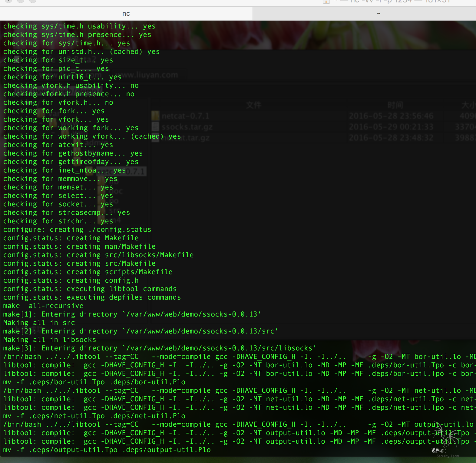Click the final "mv -f .deps/output-util.Tpo" line
This screenshot has width=476, height=463.
click(107, 450)
